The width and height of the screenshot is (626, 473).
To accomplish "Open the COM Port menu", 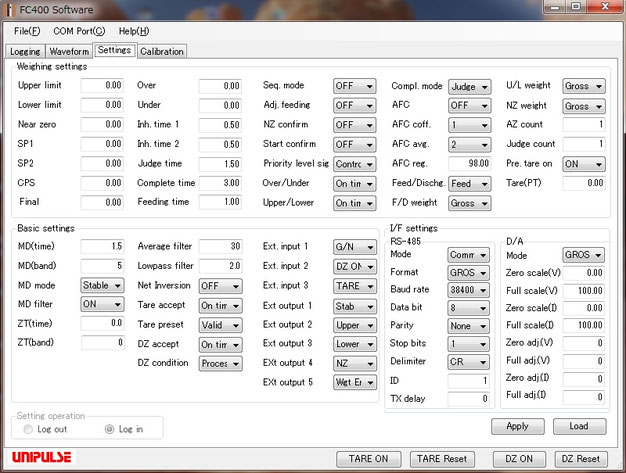I will pos(78,31).
